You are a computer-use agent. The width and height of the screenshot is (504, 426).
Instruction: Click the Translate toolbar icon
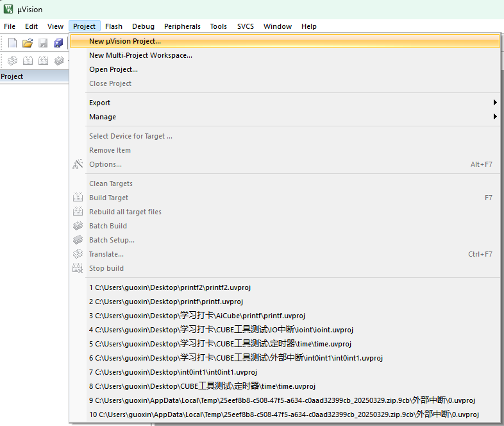coord(12,60)
